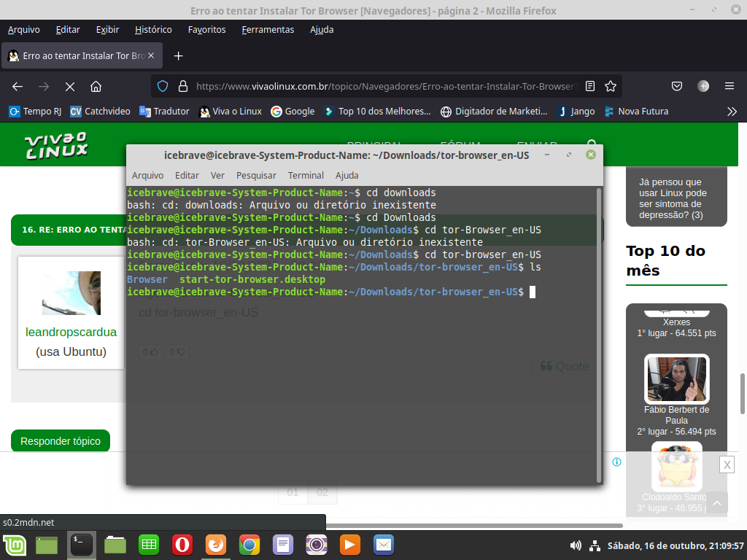This screenshot has width=747, height=560.
Task: Switch to Firefox in the taskbar
Action: click(216, 545)
